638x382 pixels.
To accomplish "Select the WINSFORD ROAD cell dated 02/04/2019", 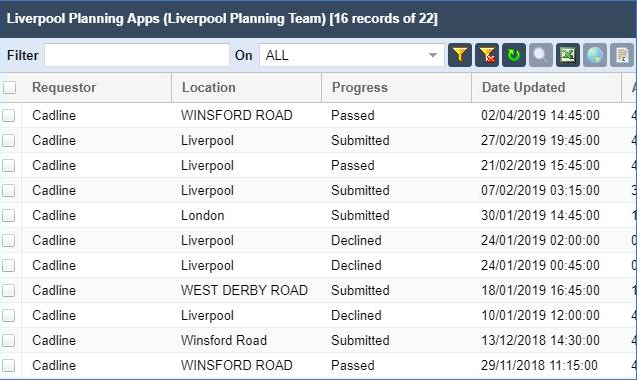I will pyautogui.click(x=237, y=116).
